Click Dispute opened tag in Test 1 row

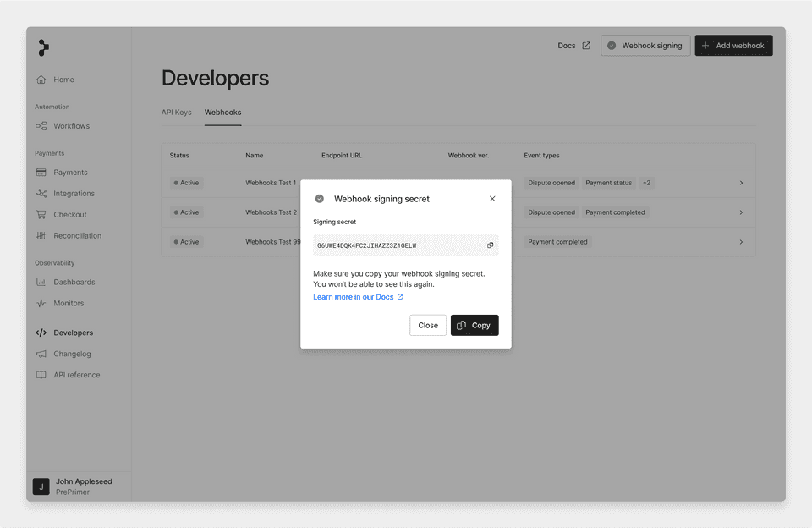[551, 183]
